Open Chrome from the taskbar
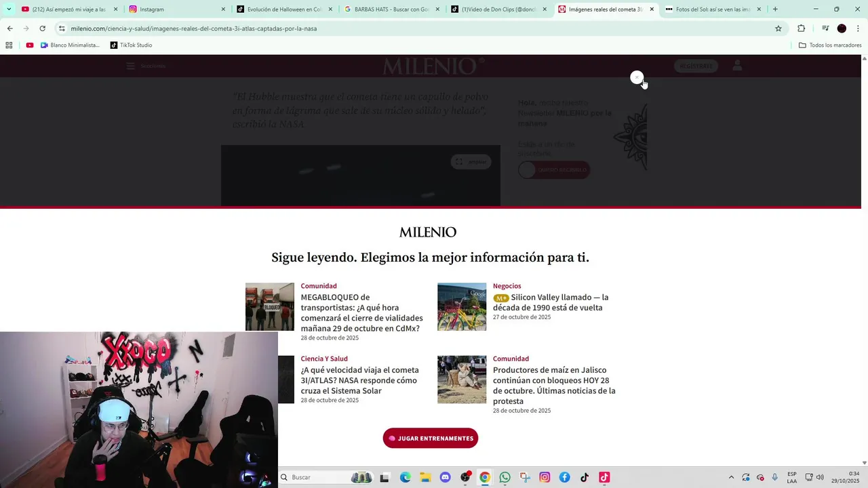 [x=485, y=477]
